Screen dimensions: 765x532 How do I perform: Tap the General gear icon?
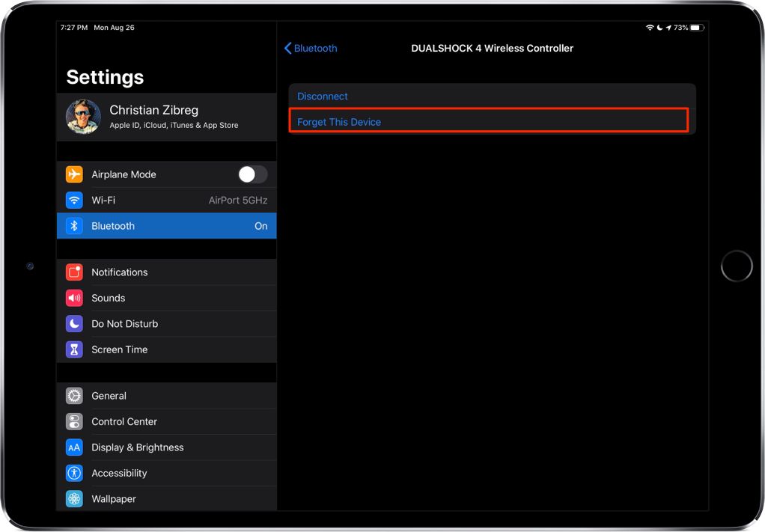tap(74, 396)
